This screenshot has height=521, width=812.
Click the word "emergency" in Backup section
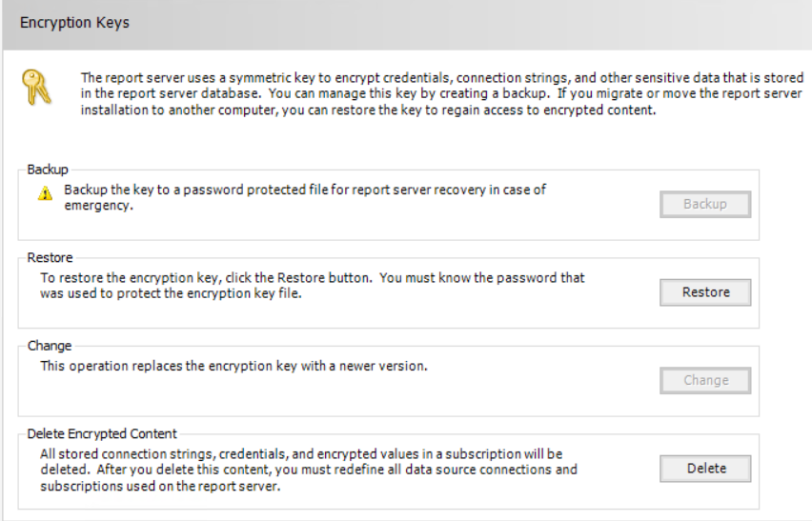click(96, 205)
